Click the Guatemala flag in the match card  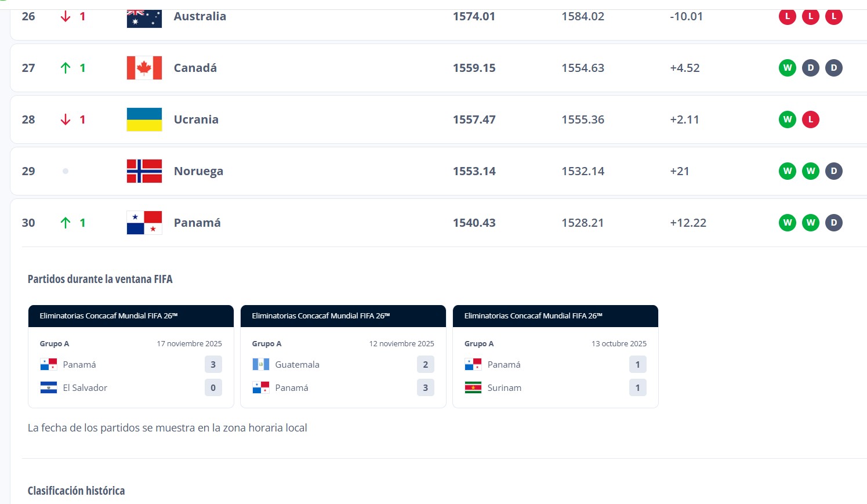[x=260, y=364]
